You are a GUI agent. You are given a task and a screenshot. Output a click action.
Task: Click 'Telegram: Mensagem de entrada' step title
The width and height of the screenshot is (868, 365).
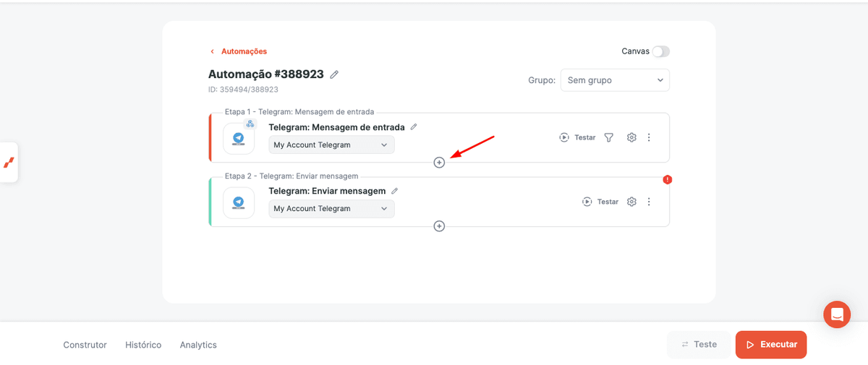point(336,127)
